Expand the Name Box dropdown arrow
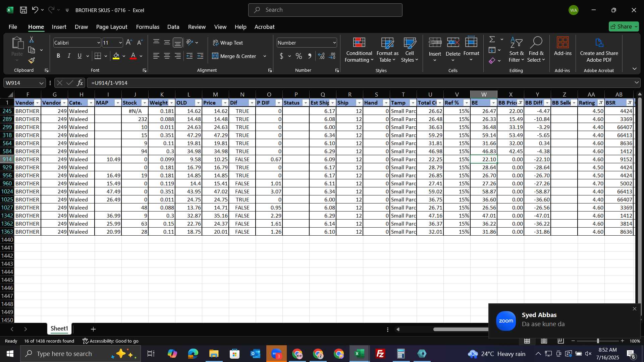 (41, 83)
